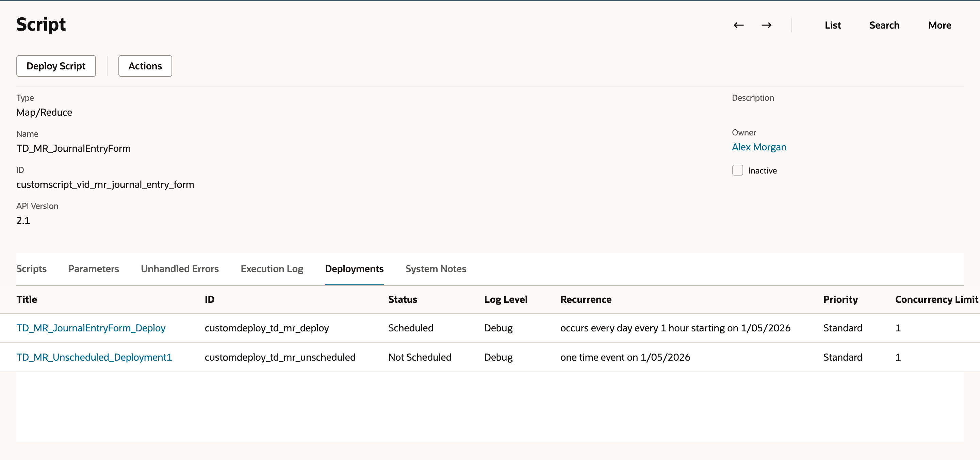Viewport: 980px width, 460px height.
Task: Open the Search link in header
Action: pos(884,26)
